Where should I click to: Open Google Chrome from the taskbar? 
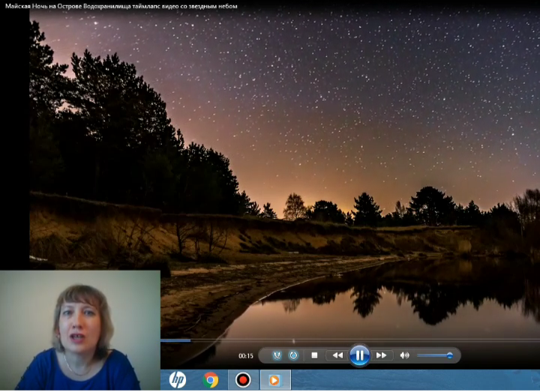click(211, 380)
